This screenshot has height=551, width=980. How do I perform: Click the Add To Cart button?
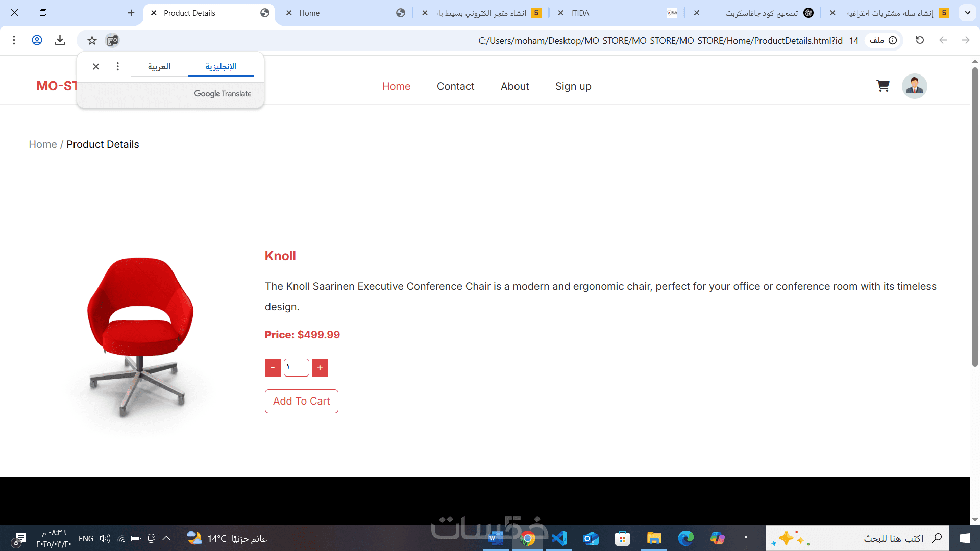pyautogui.click(x=301, y=401)
